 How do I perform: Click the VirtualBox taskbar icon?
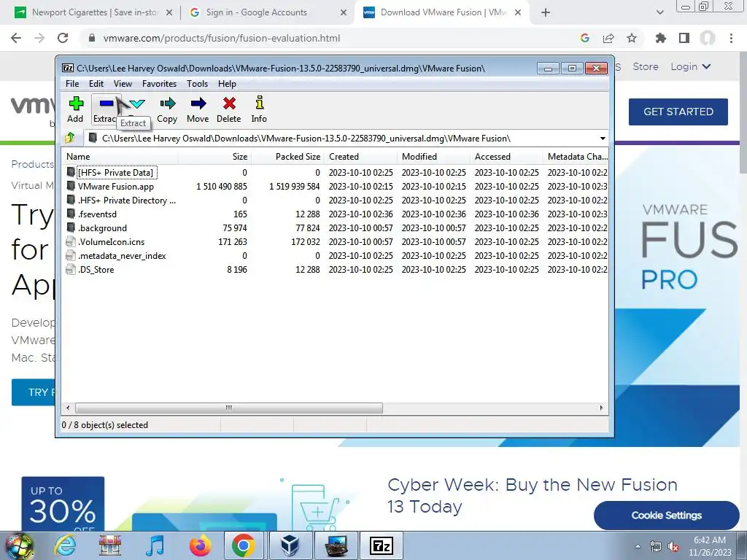[290, 545]
